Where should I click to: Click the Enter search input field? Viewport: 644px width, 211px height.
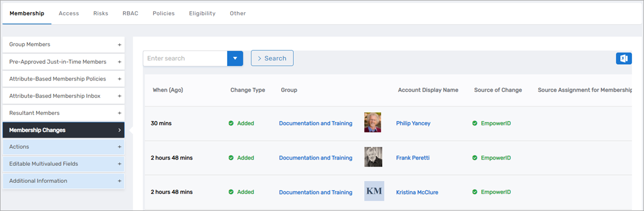pyautogui.click(x=185, y=58)
